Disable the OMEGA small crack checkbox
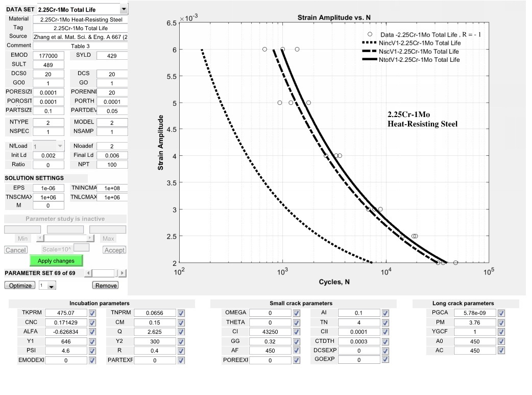532x395 pixels. (x=297, y=313)
